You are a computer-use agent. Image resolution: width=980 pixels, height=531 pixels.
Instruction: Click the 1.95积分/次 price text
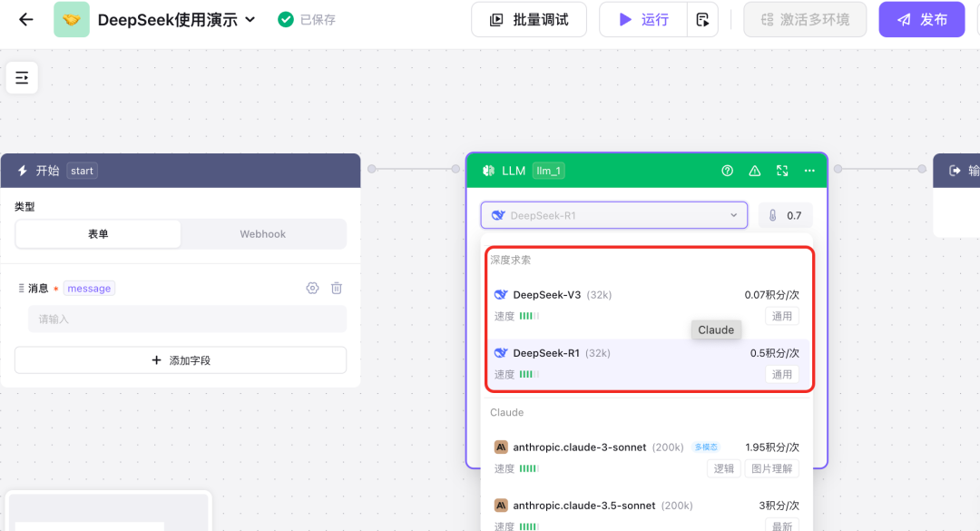coord(772,447)
